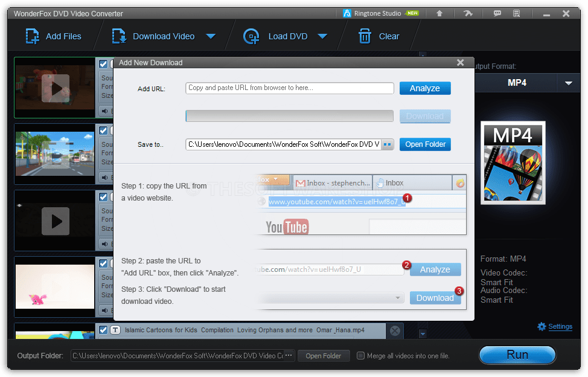
Task: Click the Download Video toolbar icon
Action: point(119,36)
